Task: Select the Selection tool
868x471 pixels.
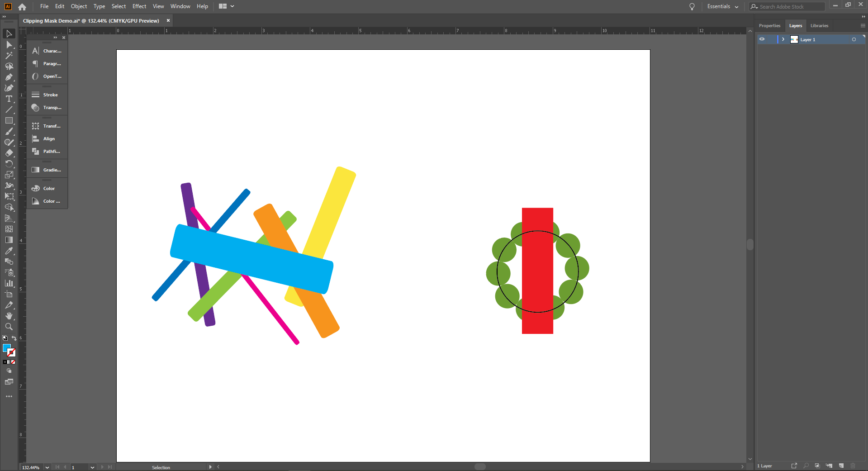Action: [9, 34]
